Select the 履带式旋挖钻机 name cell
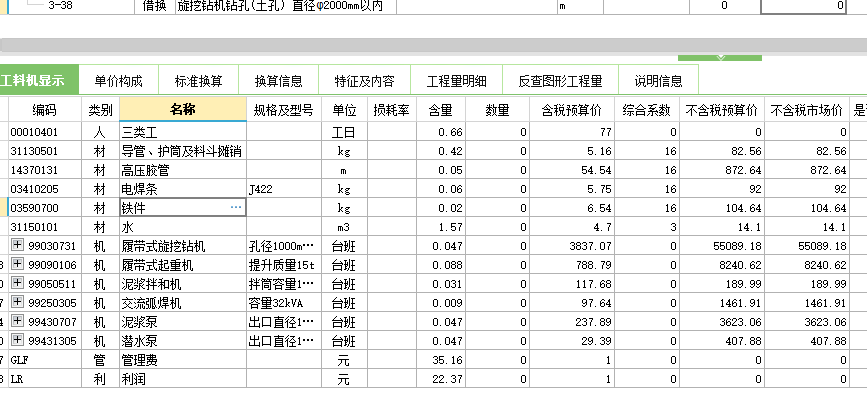Screen dimensions: 867x393 coord(183,245)
